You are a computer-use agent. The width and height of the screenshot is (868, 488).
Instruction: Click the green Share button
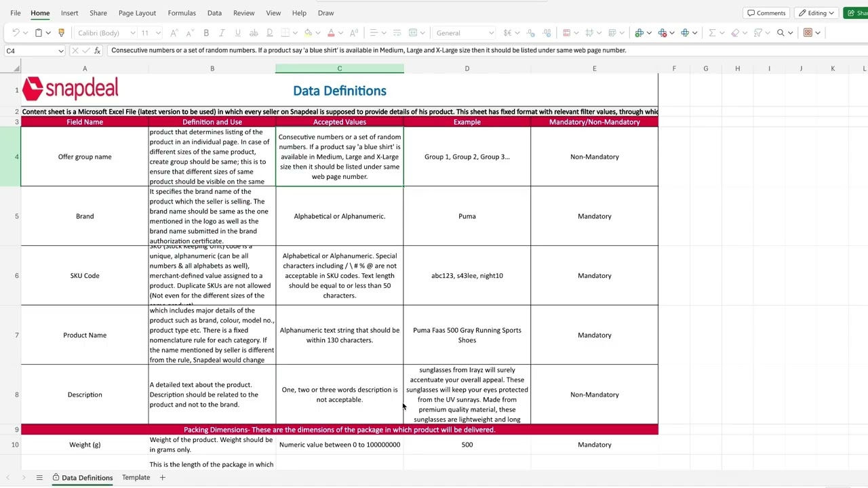(856, 13)
